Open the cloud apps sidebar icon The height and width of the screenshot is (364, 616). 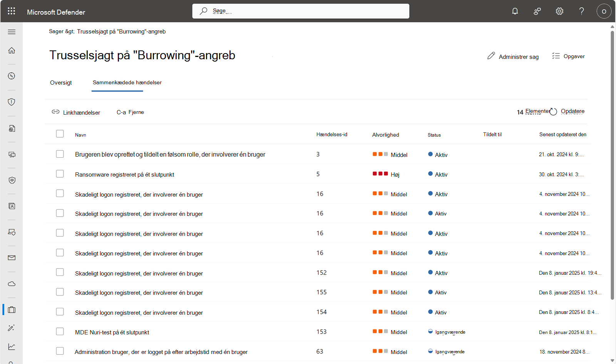pos(12,284)
